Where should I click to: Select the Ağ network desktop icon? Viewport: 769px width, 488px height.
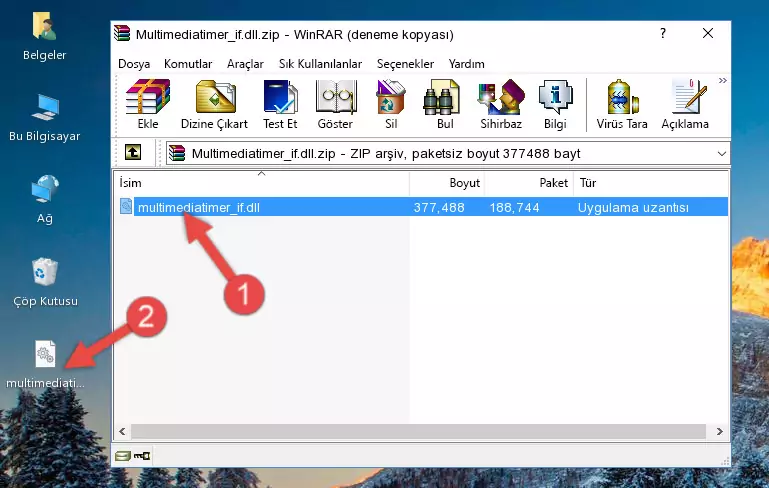tap(45, 200)
